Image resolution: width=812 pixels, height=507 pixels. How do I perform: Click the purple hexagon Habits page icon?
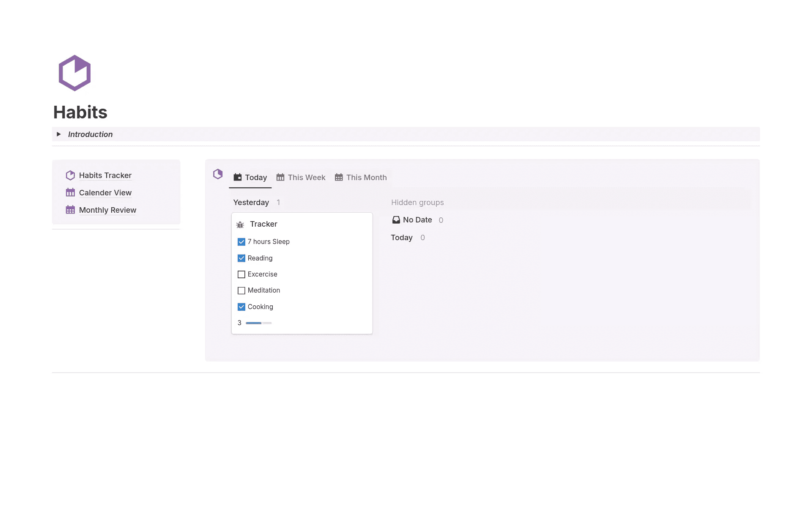(74, 73)
